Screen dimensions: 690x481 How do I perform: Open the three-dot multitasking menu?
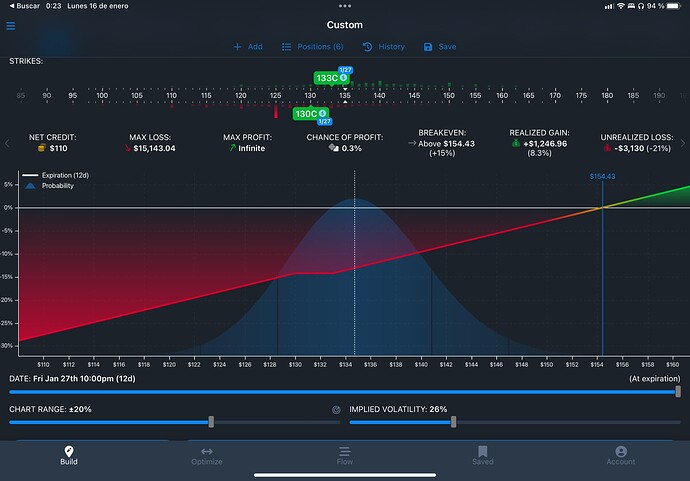click(x=345, y=6)
